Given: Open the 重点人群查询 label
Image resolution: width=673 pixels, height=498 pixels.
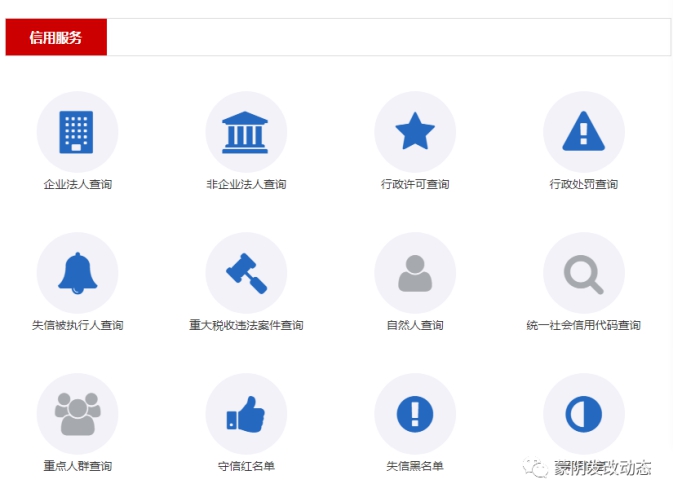Looking at the screenshot, I should click(x=78, y=466).
